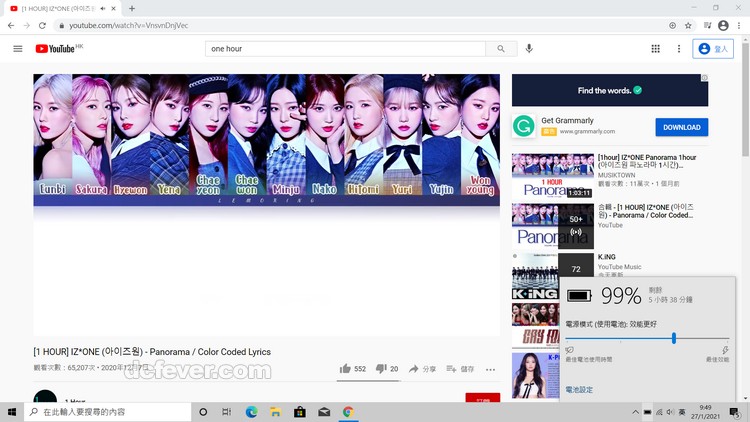Image resolution: width=750 pixels, height=422 pixels.
Task: Open the notification center icon
Action: coord(735,412)
